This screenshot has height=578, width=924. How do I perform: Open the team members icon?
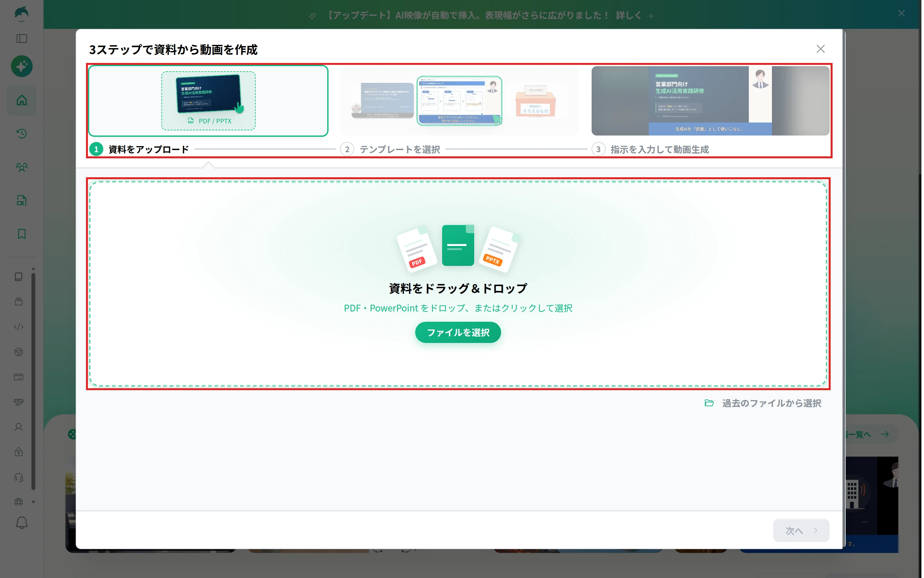(22, 167)
